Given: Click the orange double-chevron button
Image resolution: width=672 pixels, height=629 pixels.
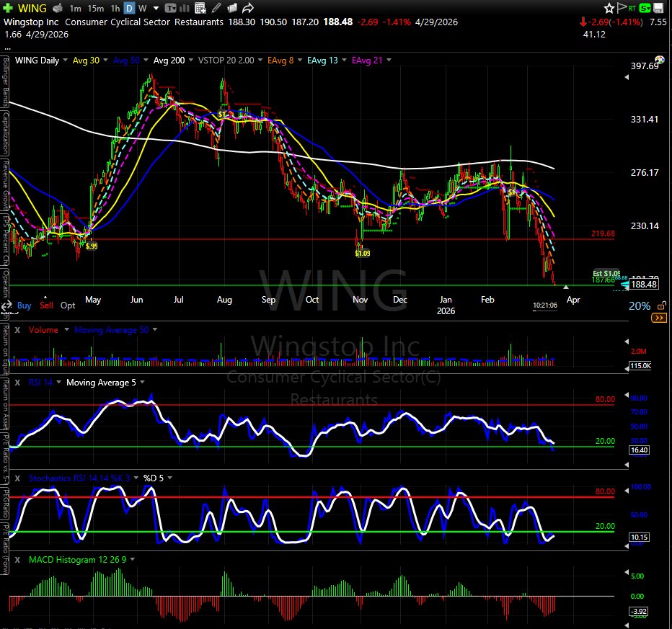Looking at the screenshot, I should coord(659,318).
